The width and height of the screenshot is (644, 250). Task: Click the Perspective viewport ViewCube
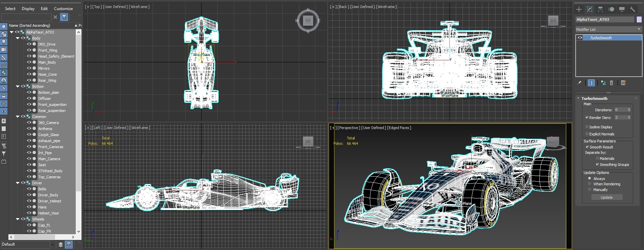[553, 143]
